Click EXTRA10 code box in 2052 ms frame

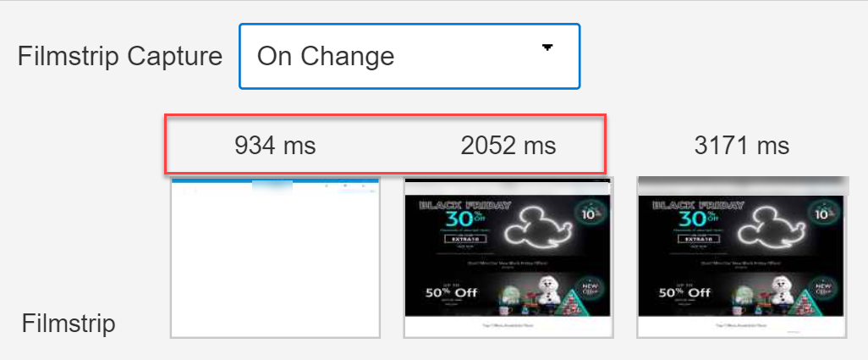click(x=464, y=239)
